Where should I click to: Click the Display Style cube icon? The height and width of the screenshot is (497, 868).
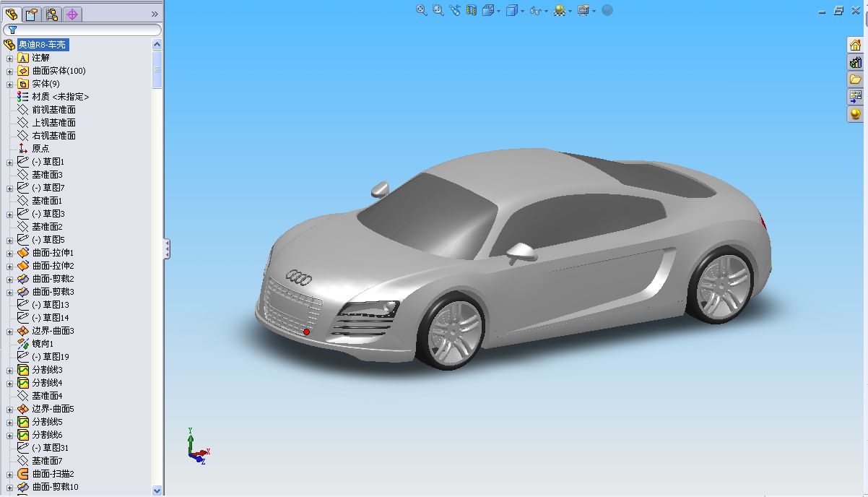point(512,10)
